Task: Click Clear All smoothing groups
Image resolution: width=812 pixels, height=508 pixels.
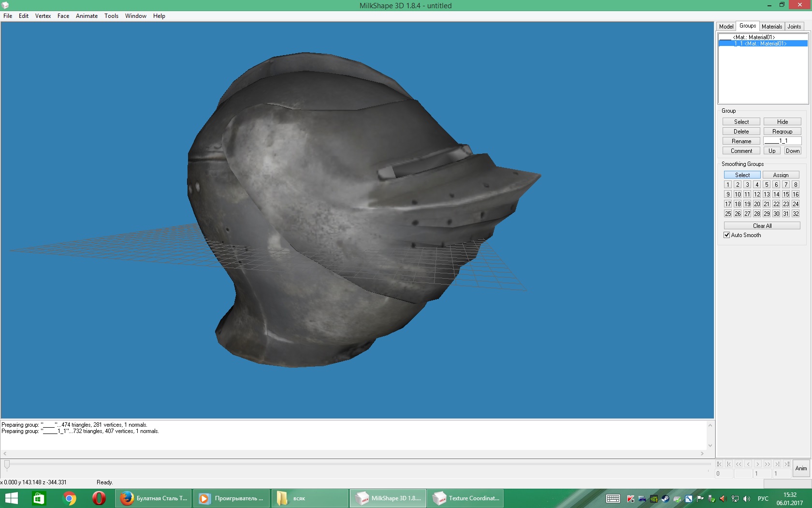Action: tap(762, 226)
